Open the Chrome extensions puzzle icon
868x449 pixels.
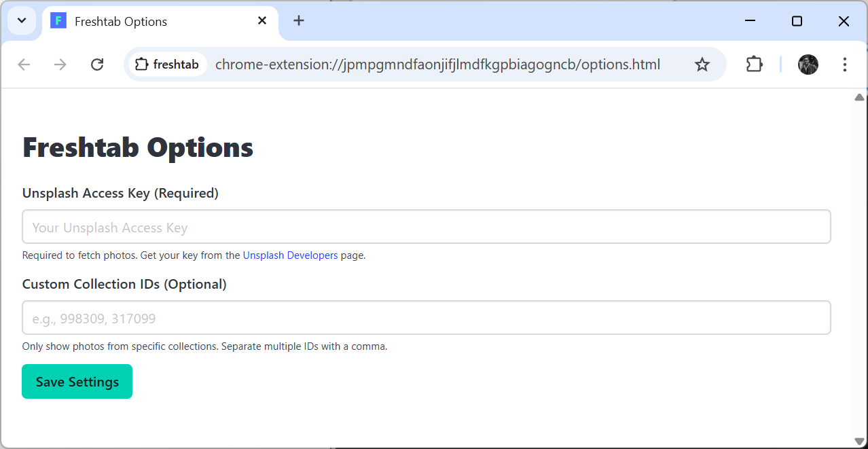pyautogui.click(x=754, y=65)
